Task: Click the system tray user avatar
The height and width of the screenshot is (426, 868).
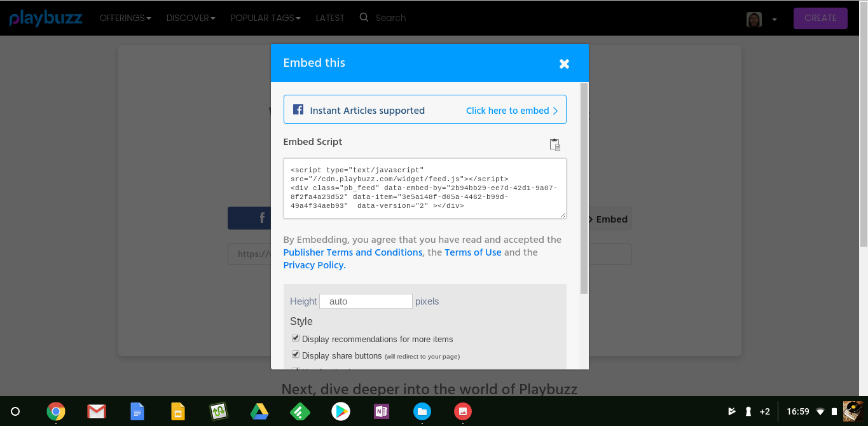Action: pos(853,411)
